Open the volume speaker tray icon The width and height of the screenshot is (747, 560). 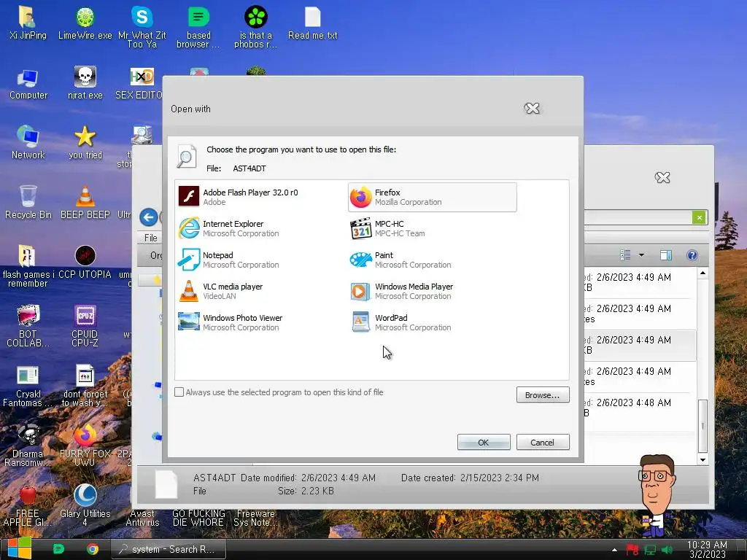(x=667, y=550)
